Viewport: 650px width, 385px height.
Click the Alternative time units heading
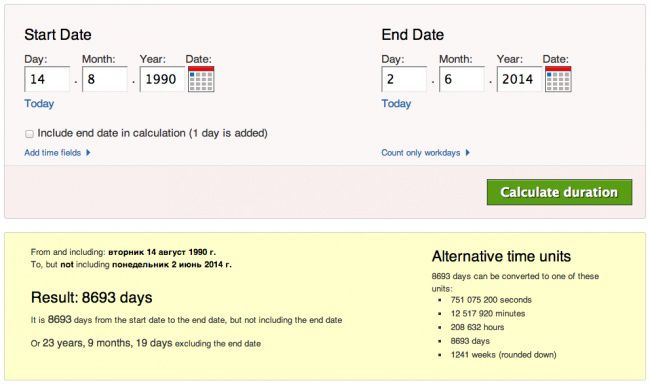(x=501, y=256)
